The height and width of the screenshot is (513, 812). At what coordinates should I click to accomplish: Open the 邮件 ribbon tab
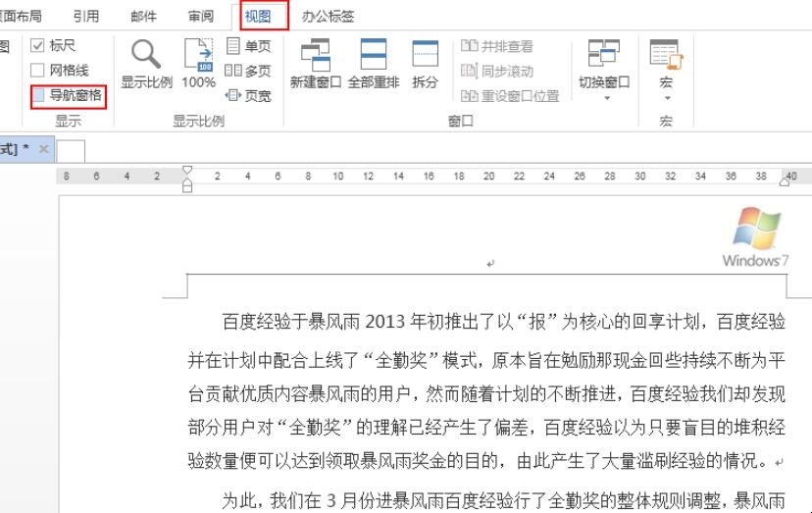[x=143, y=16]
